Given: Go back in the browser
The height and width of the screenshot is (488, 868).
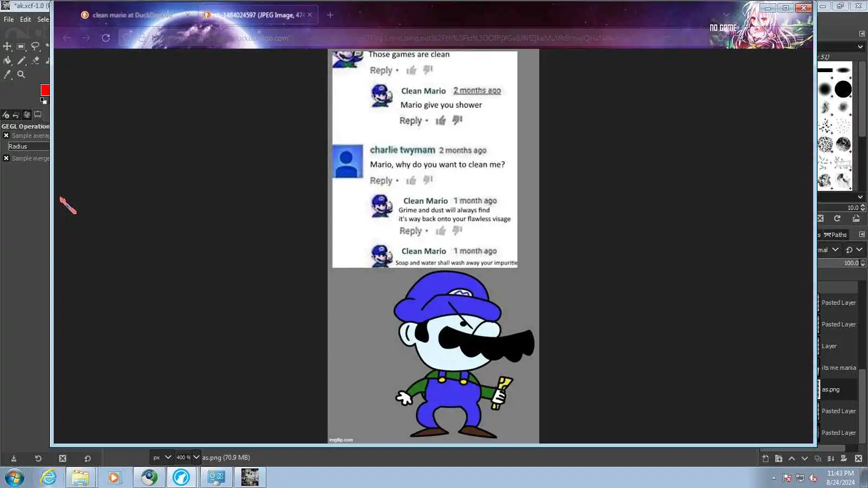Looking at the screenshot, I should (x=67, y=38).
